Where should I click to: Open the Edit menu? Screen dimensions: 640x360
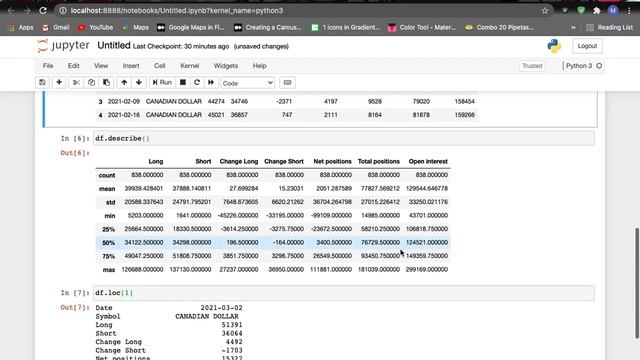(x=73, y=66)
